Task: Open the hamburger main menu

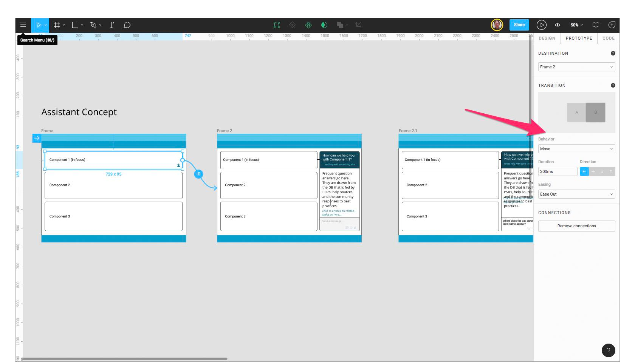Action: [23, 25]
